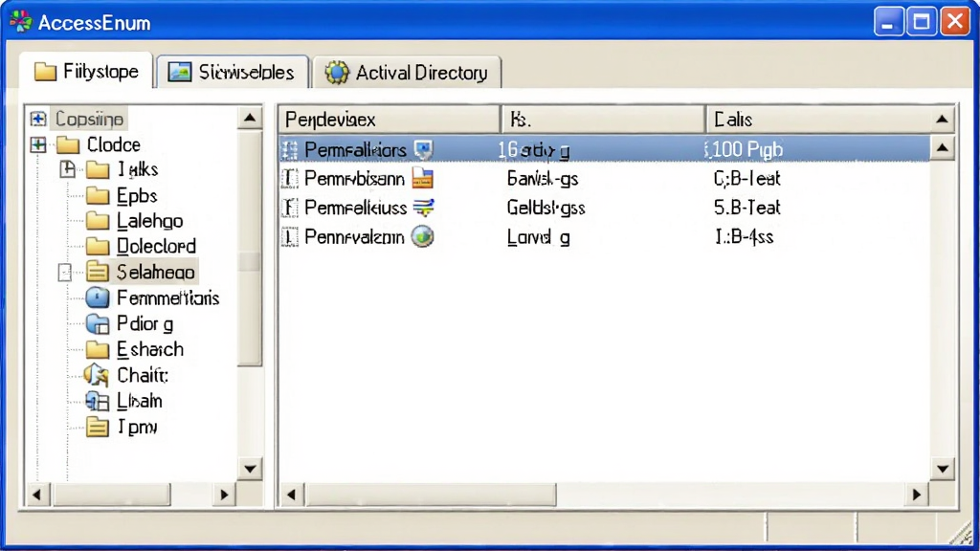Viewport: 980px width, 551px height.
Task: Switch to the Actival Directory tab
Action: (x=406, y=73)
